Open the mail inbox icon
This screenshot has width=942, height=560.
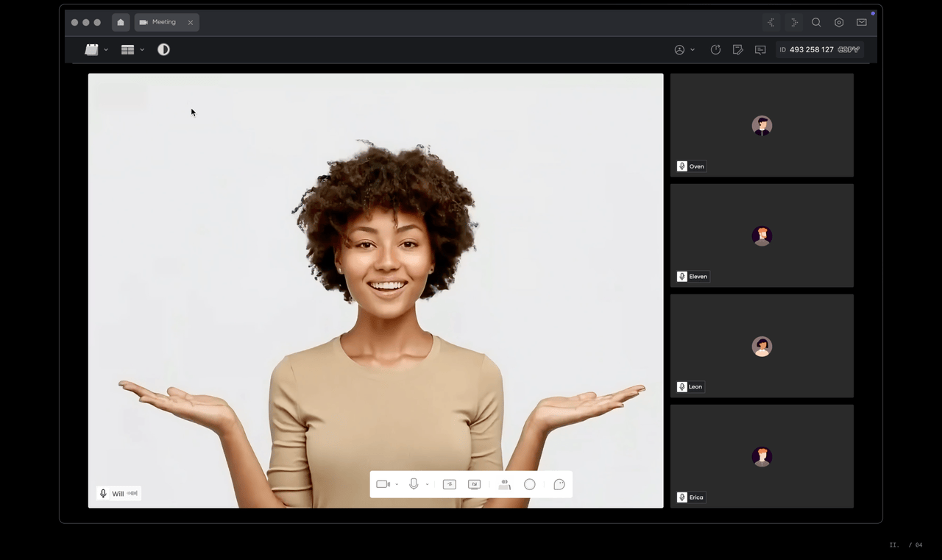tap(862, 23)
